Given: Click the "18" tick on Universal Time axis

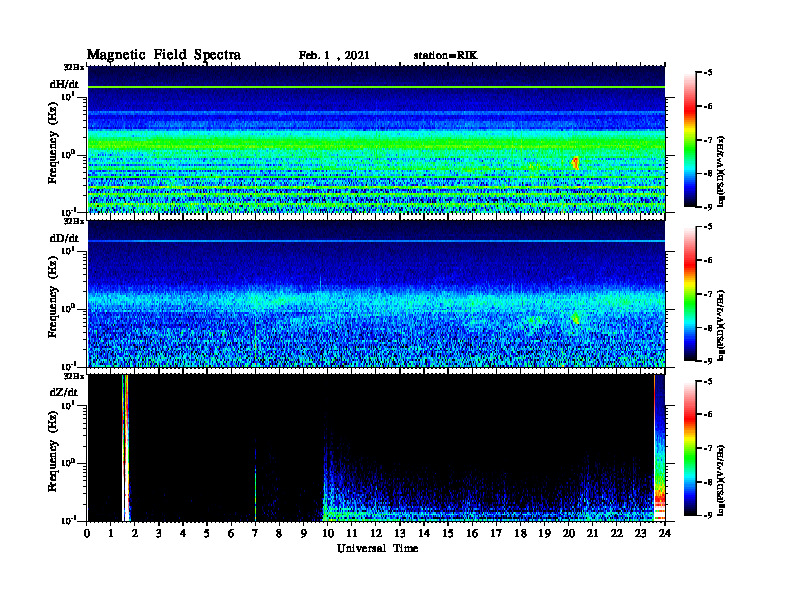Looking at the screenshot, I should click(520, 533).
